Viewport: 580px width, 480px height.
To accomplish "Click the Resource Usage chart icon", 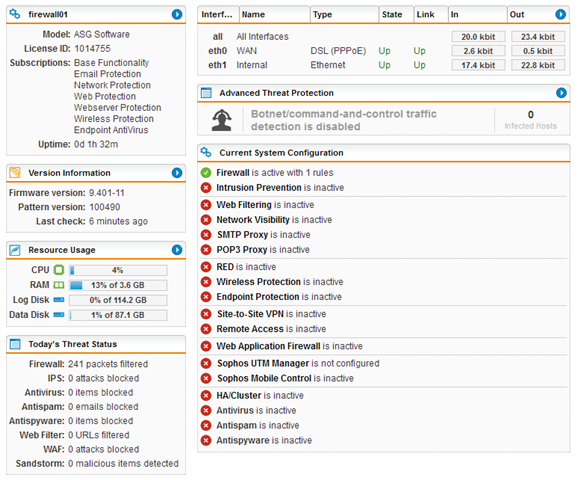I will [15, 250].
